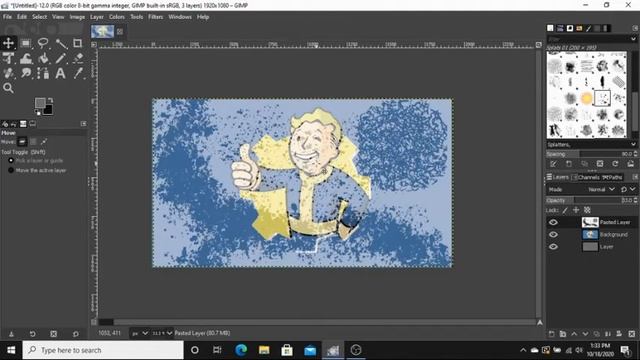Open the zoom percentage dropdown
The width and height of the screenshot is (640, 360).
point(162,333)
